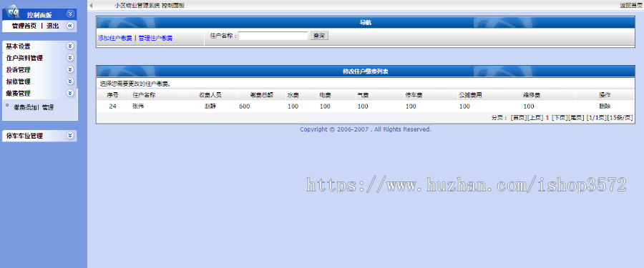
Task: Click the 管理住户缴费 link
Action: (x=155, y=38)
